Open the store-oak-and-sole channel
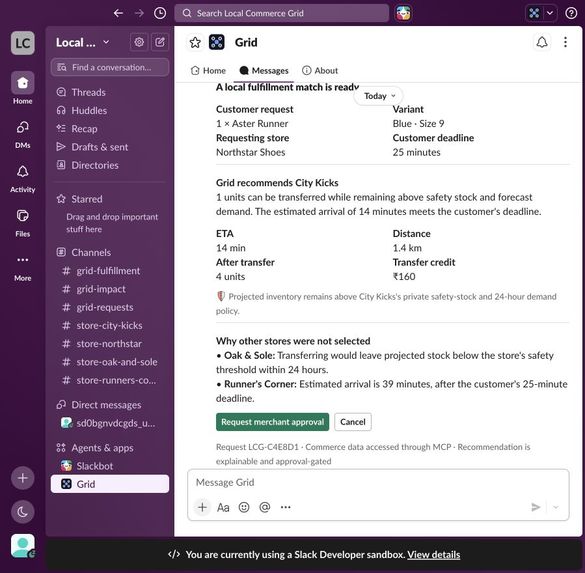The image size is (585, 573). pos(110,362)
